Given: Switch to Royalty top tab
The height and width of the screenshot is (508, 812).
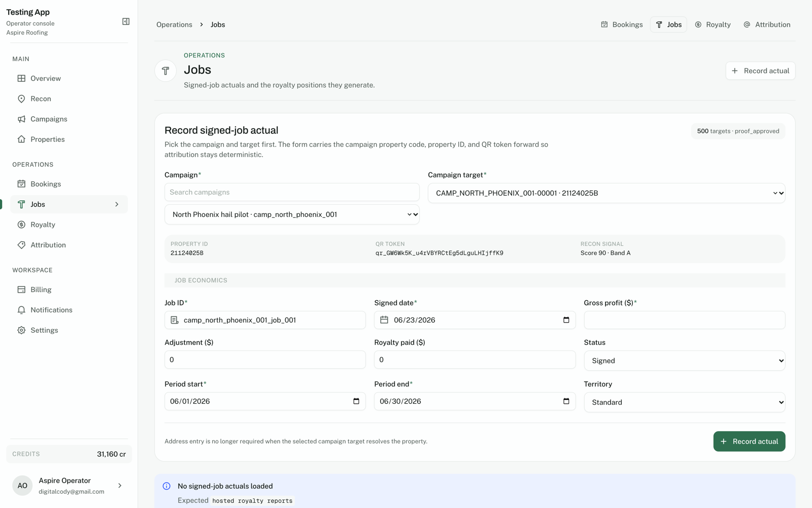Looking at the screenshot, I should coord(713,24).
